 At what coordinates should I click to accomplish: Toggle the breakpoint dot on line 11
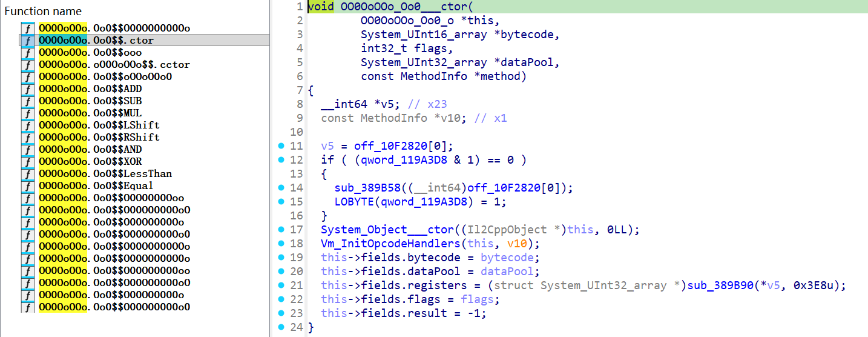(x=281, y=146)
